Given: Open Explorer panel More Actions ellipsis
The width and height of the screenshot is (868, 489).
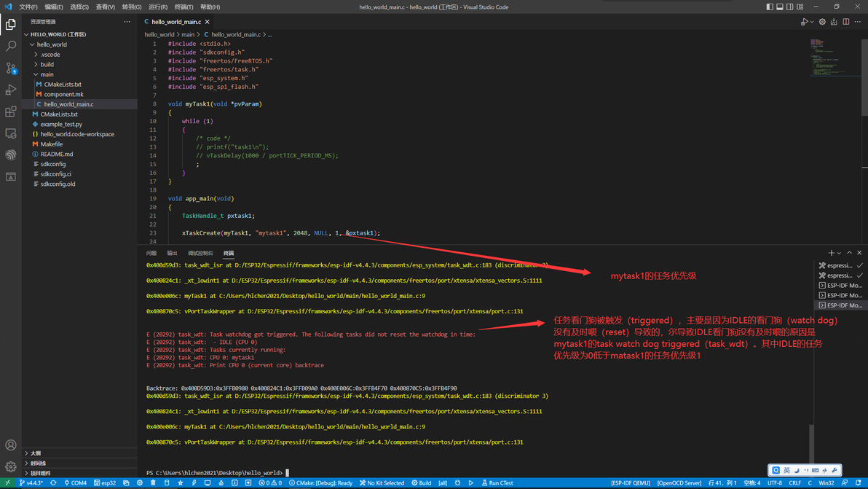Looking at the screenshot, I should coord(127,22).
